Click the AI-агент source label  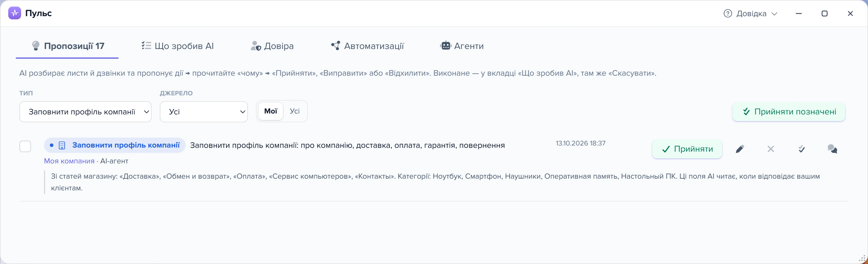pyautogui.click(x=114, y=161)
